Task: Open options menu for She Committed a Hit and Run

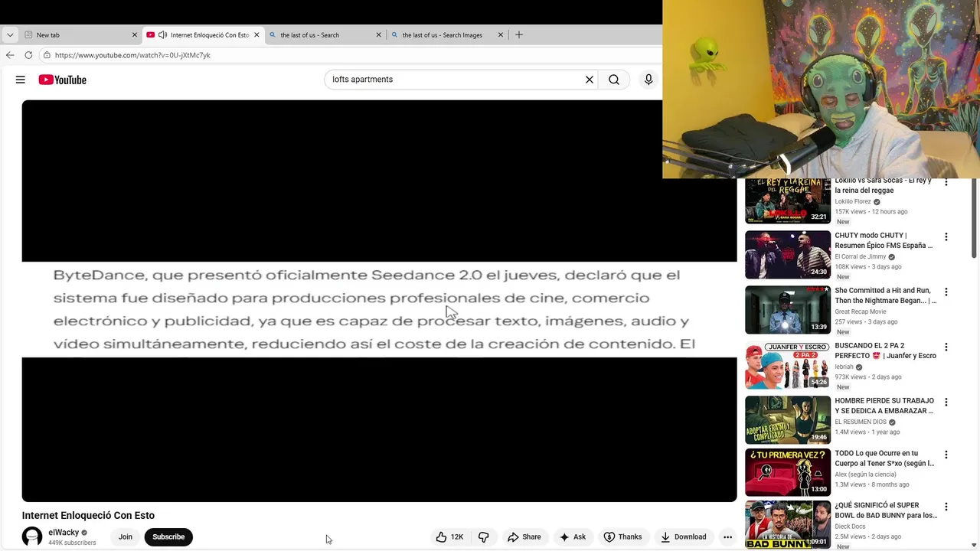Action: 946,292
